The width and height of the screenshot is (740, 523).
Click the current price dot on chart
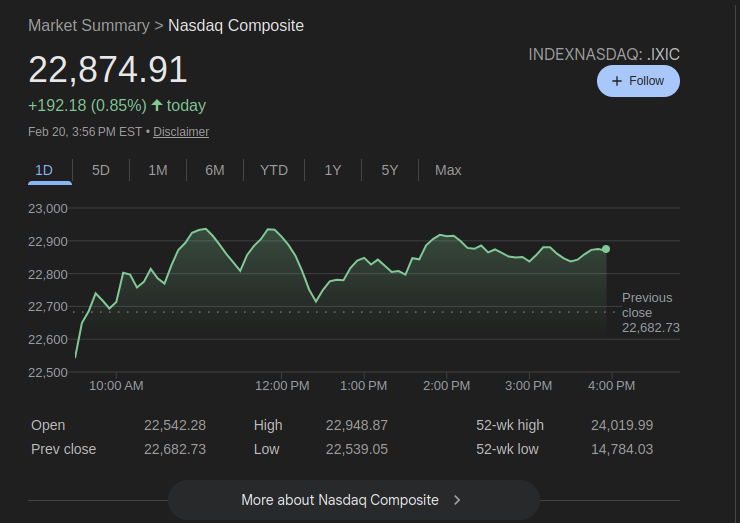pyautogui.click(x=606, y=249)
